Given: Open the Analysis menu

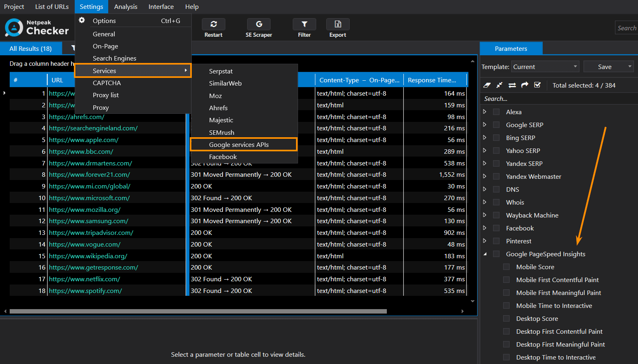Looking at the screenshot, I should click(126, 6).
